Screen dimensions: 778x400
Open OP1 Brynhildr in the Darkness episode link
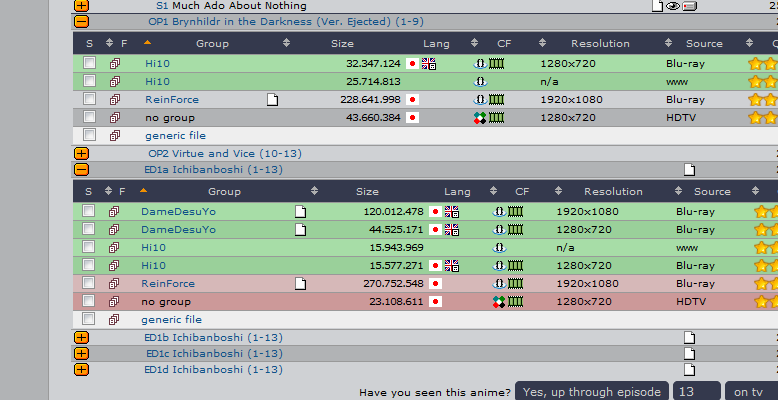click(286, 22)
